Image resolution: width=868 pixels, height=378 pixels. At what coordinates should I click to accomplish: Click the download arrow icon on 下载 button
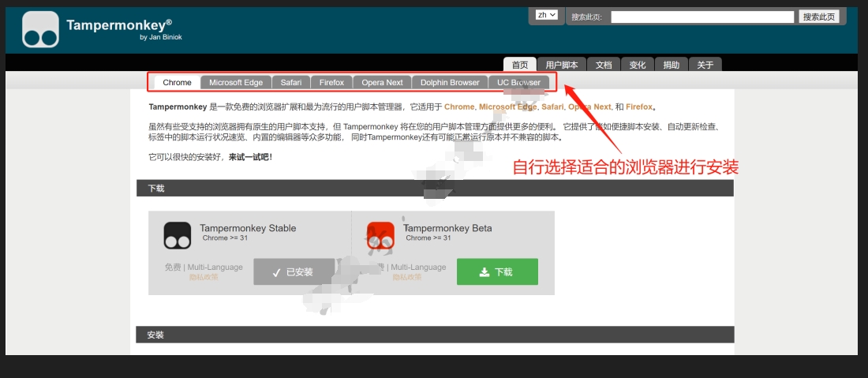pyautogui.click(x=485, y=271)
